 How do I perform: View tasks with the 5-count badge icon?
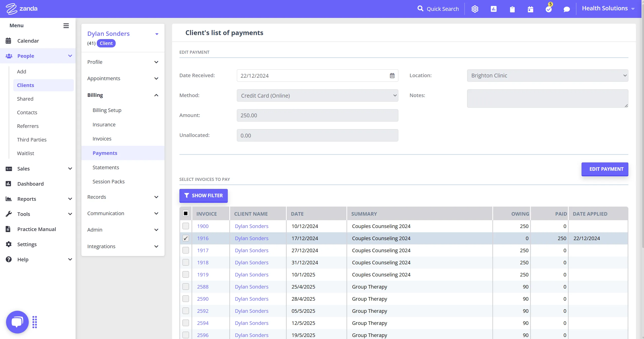(x=549, y=9)
